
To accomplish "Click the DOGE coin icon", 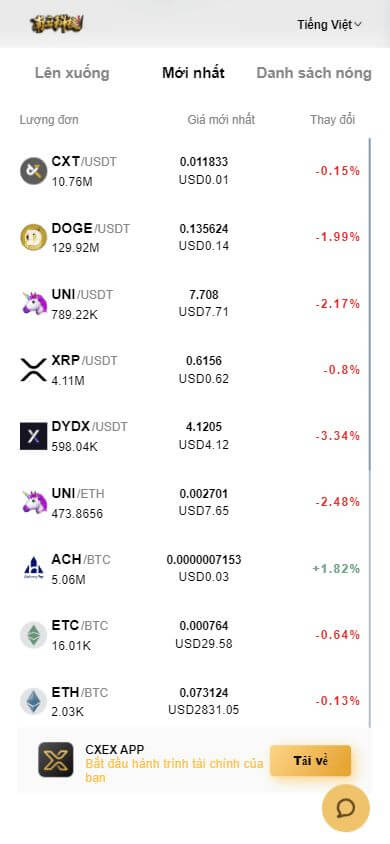I will [x=34, y=237].
